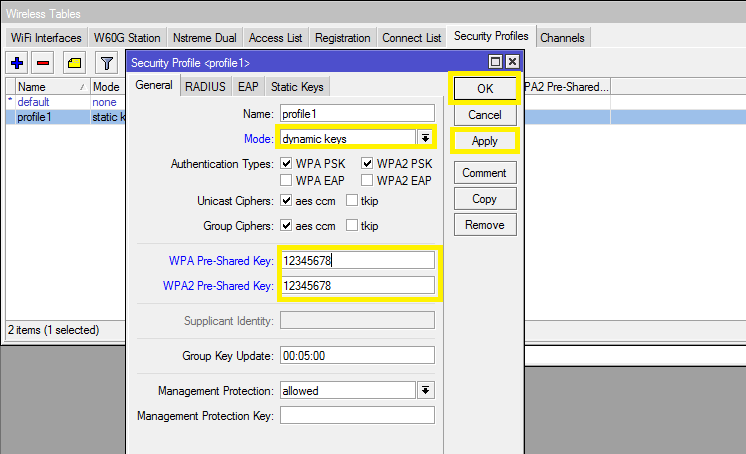Maximize the Security Profile dialog
This screenshot has width=746, height=454.
pyautogui.click(x=496, y=62)
